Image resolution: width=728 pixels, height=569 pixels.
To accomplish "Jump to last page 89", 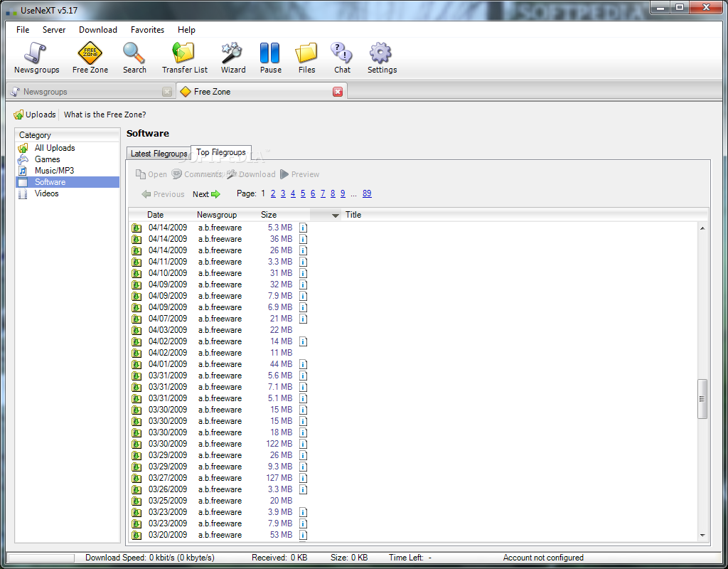I will coord(367,193).
